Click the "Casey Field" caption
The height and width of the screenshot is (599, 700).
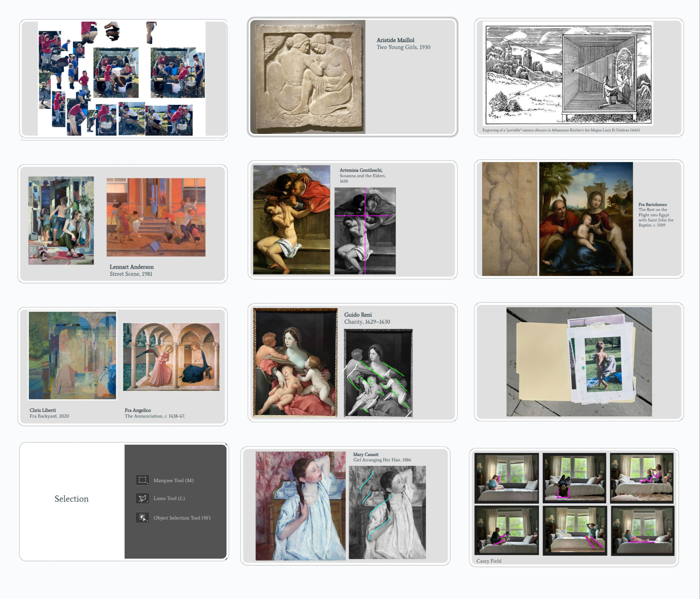point(489,561)
